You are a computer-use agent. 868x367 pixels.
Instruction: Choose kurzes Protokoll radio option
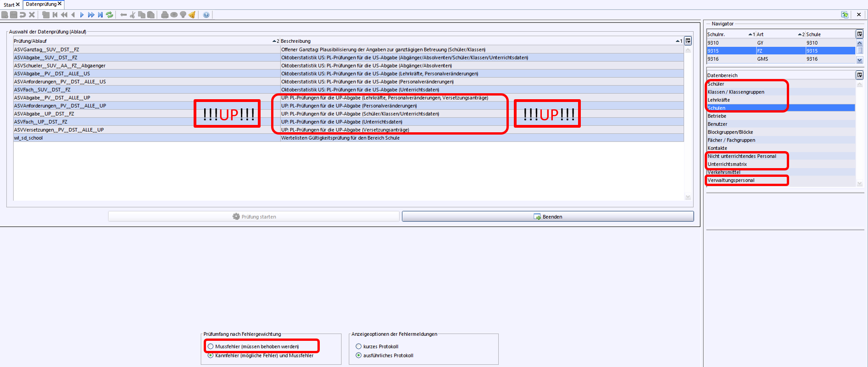coord(359,346)
